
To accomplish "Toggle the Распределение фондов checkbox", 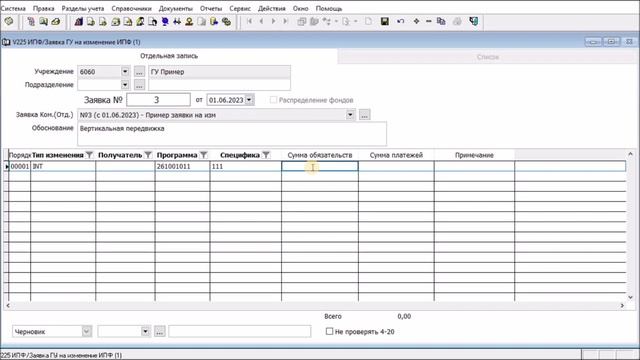I will [273, 100].
